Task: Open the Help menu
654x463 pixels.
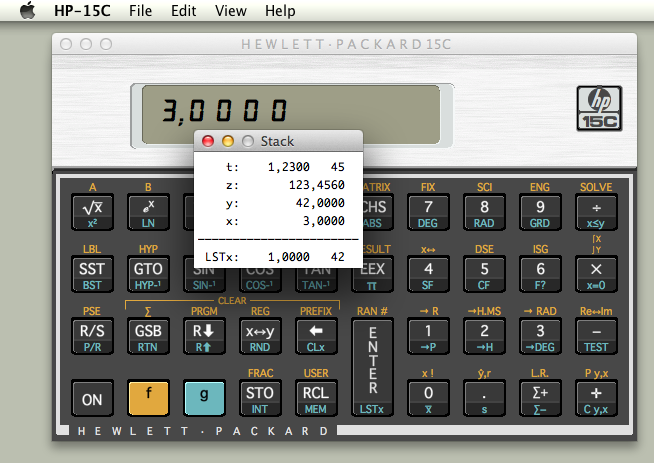Action: (280, 10)
